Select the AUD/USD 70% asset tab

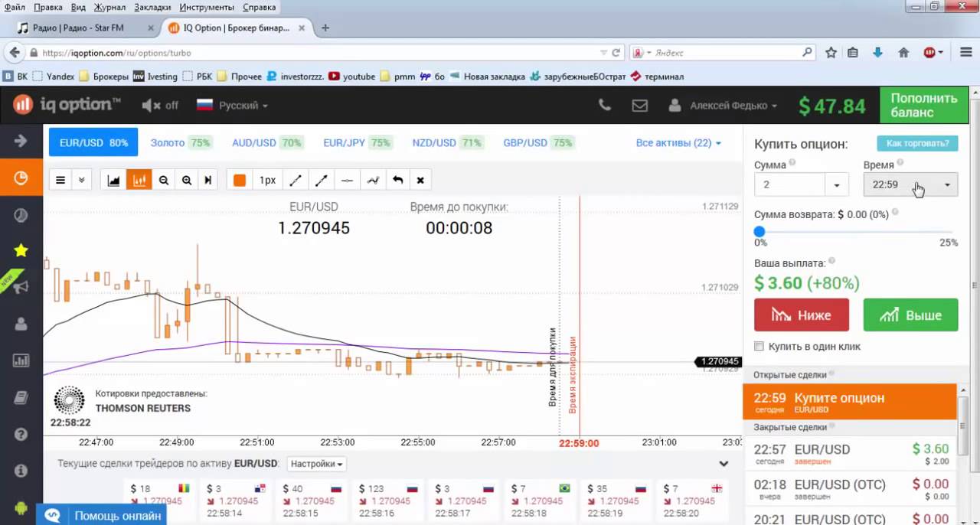267,142
